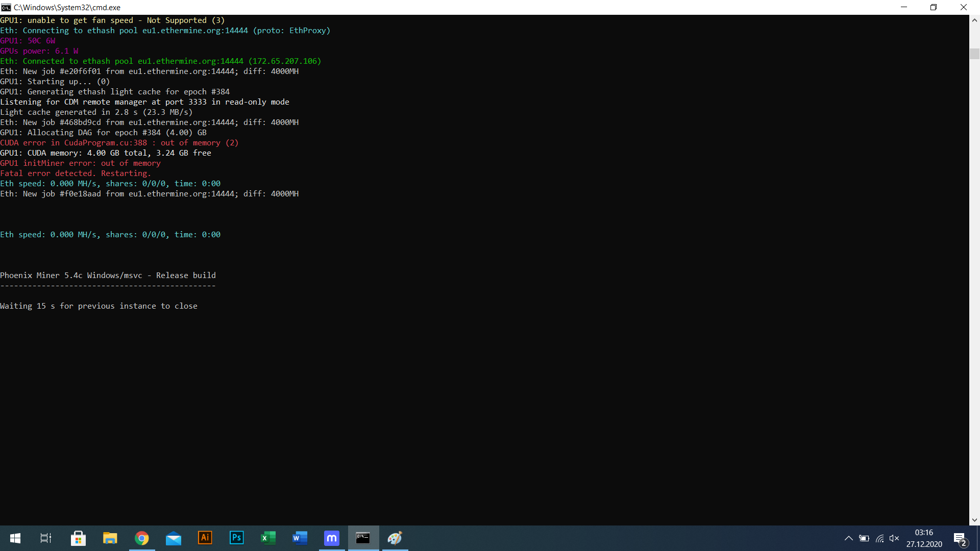Open the Windows Start menu
The image size is (980, 551).
tap(15, 538)
